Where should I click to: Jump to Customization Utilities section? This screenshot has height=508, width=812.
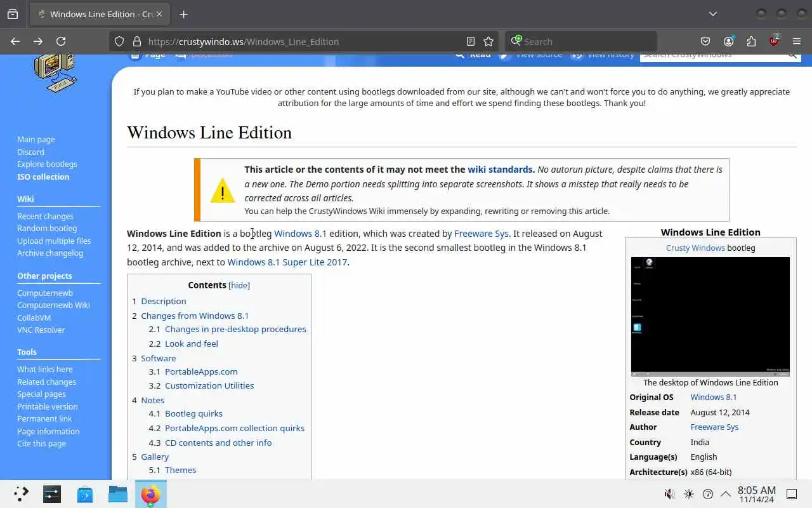201,386
